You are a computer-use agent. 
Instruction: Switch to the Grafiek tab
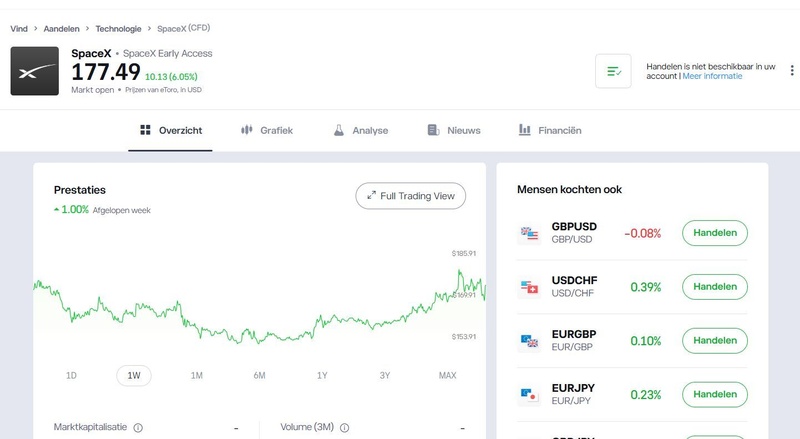(267, 131)
